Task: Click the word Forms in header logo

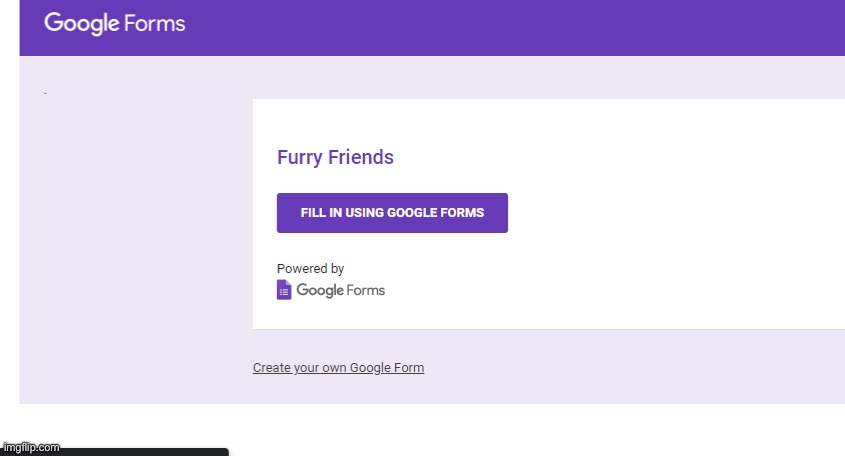Action: click(x=155, y=24)
